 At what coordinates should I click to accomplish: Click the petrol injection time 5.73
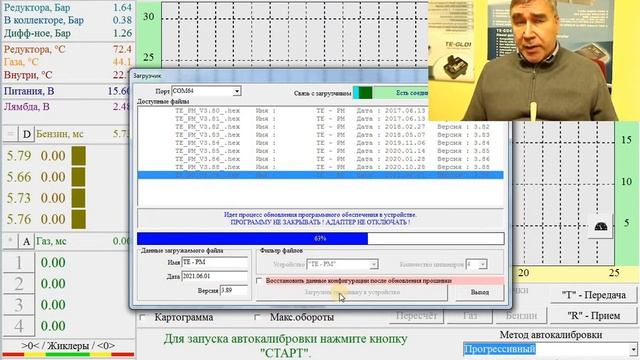[19, 198]
